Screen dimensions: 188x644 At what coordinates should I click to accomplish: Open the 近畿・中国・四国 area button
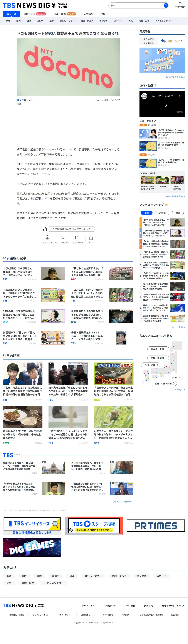164,383
